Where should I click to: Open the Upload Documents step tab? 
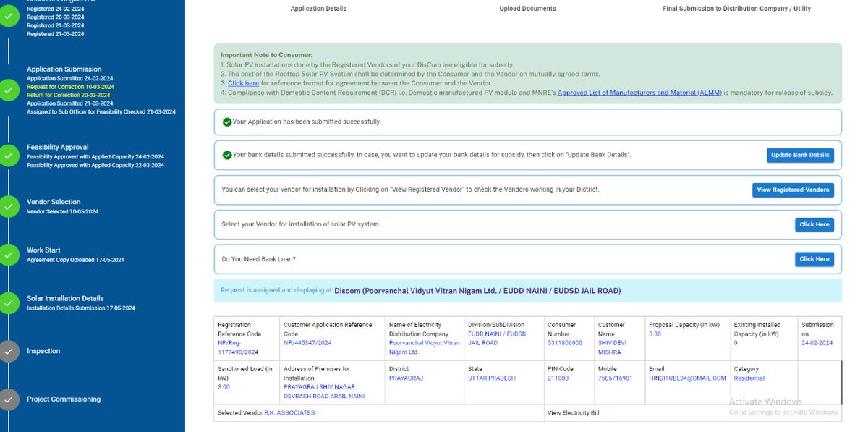click(x=527, y=9)
